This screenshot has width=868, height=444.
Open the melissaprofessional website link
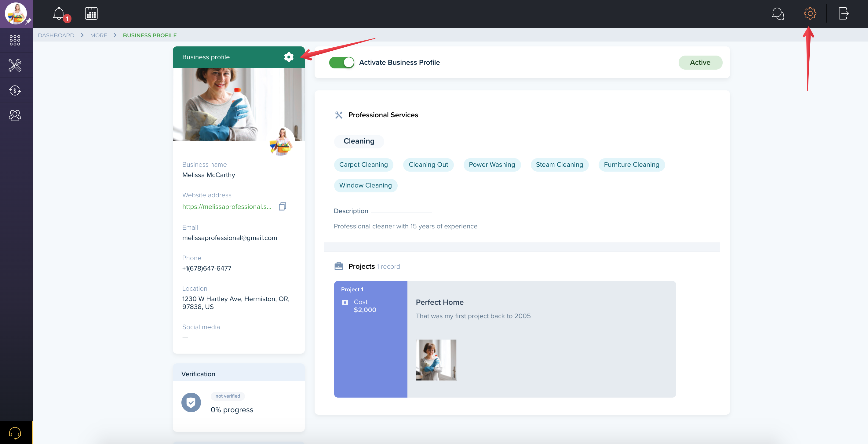[x=226, y=206]
